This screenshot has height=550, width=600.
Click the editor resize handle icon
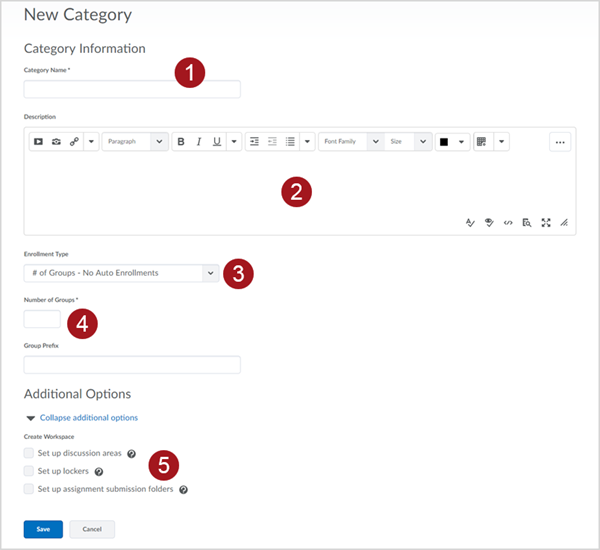pos(564,223)
